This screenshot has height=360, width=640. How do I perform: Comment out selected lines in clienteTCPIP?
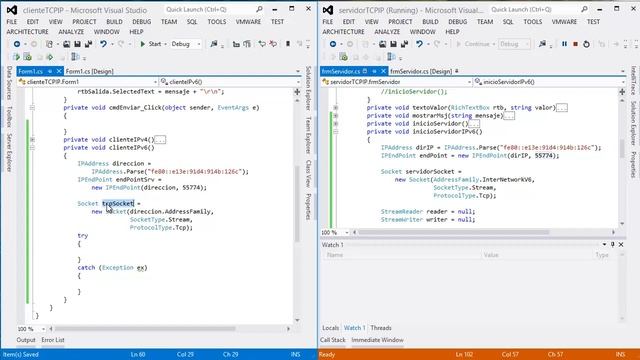[x=262, y=44]
